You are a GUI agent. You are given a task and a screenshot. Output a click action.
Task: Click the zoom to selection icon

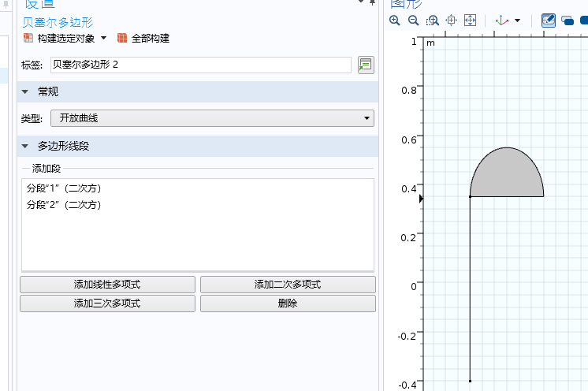pyautogui.click(x=451, y=20)
